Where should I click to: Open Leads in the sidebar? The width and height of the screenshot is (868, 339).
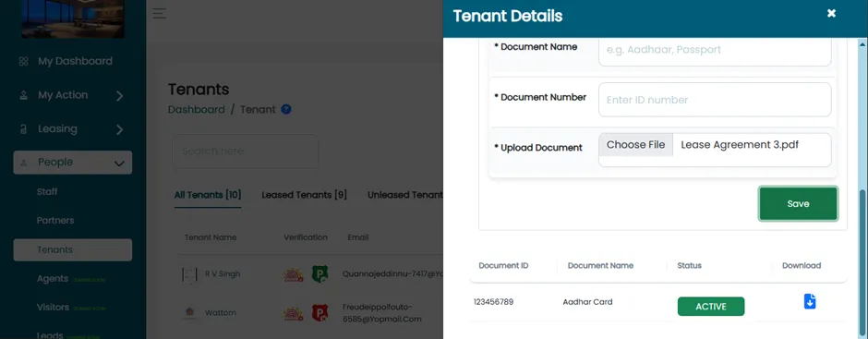pyautogui.click(x=50, y=335)
